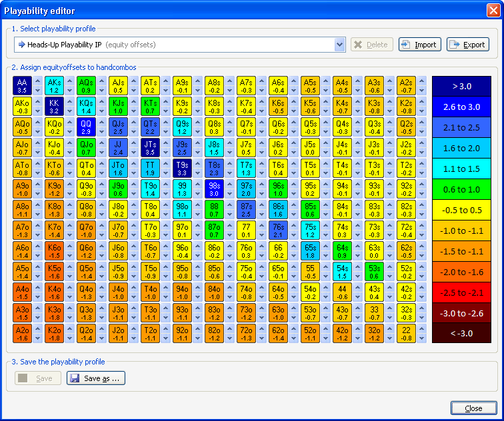
Task: Click the '1.1 to 1.5' cyan legend swatch
Action: (461, 169)
